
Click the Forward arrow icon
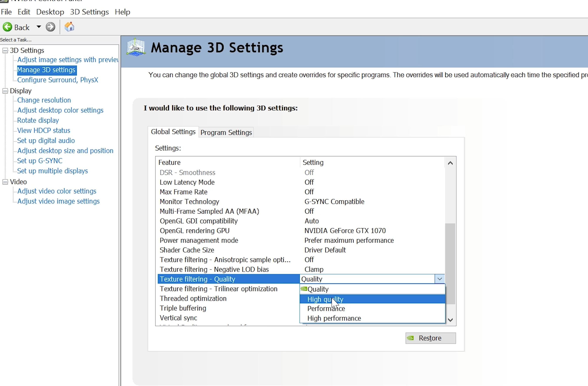[50, 27]
